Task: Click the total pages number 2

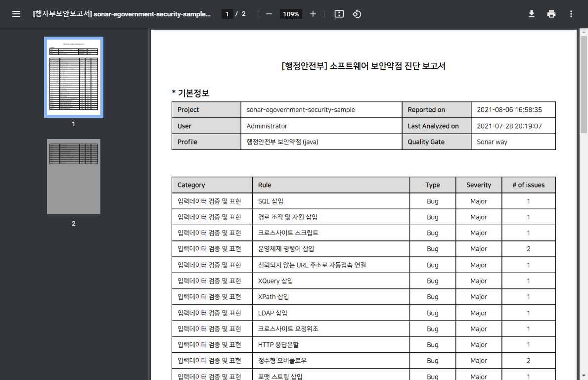Action: (243, 14)
